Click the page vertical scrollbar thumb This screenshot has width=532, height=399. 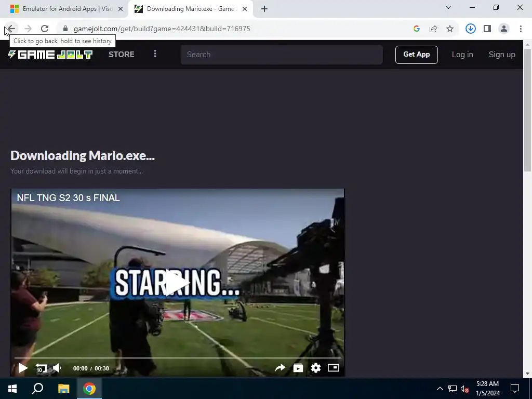[x=528, y=110]
